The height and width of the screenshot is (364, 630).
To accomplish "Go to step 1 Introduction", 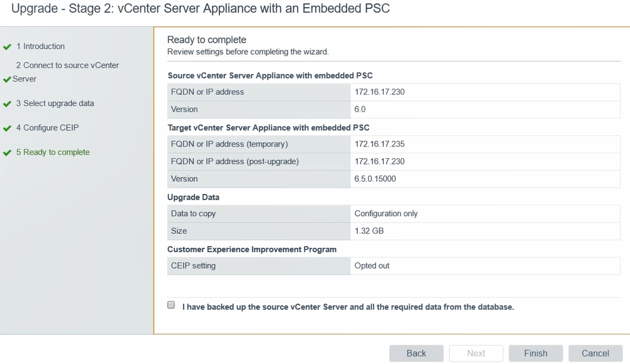I will click(x=40, y=46).
